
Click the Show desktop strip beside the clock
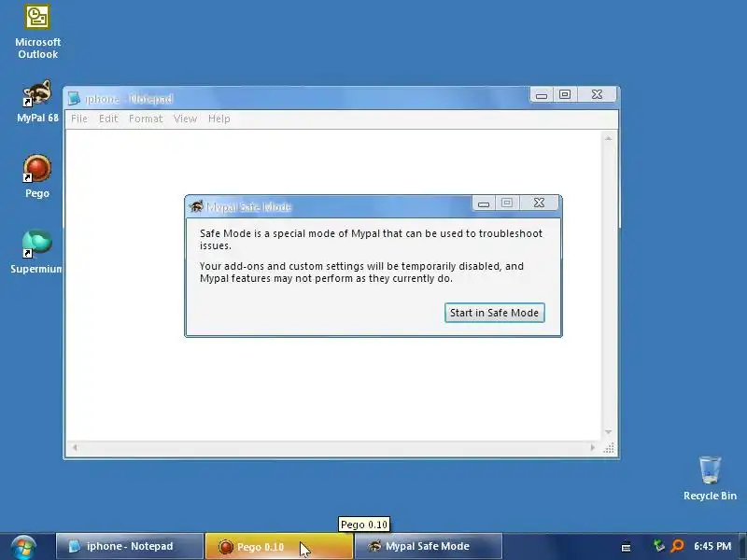(742, 547)
